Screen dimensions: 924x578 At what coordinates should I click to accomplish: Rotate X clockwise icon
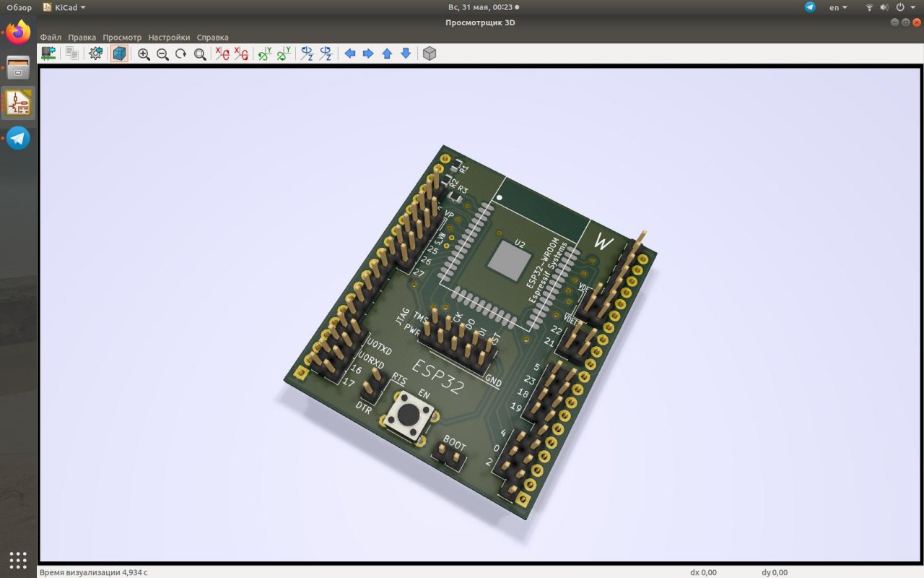click(x=223, y=53)
